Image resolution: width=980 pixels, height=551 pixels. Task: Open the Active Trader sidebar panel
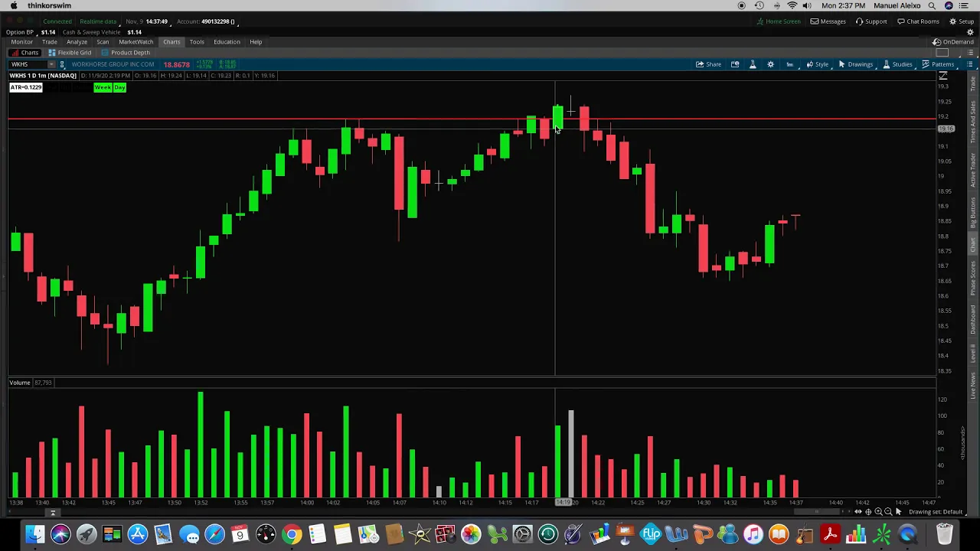coord(973,171)
